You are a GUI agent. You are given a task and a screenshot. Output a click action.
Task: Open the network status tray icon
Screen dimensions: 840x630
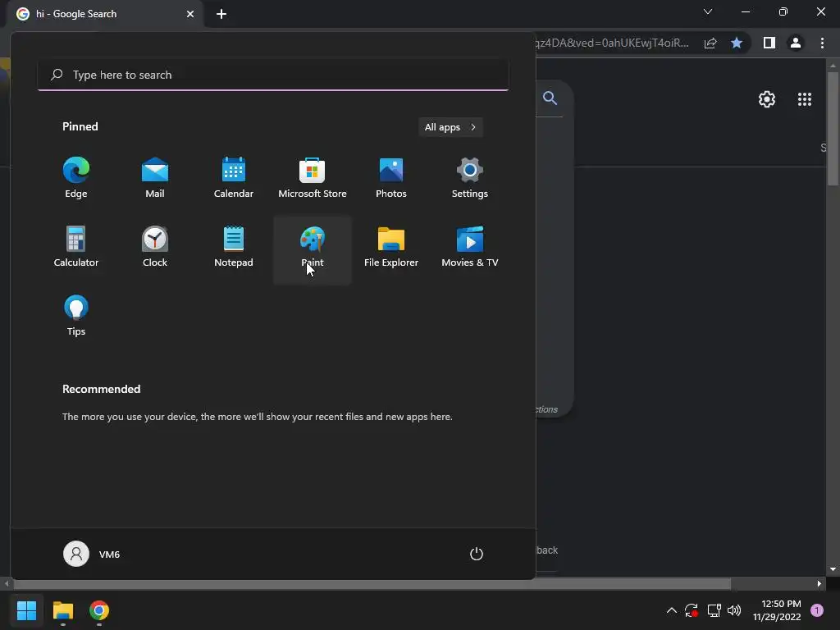714,610
